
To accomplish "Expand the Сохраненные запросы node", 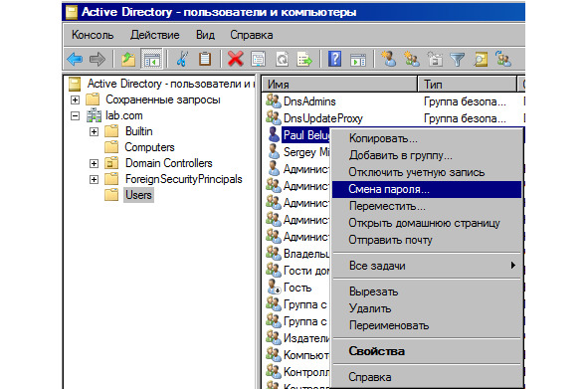I will 75,99.
